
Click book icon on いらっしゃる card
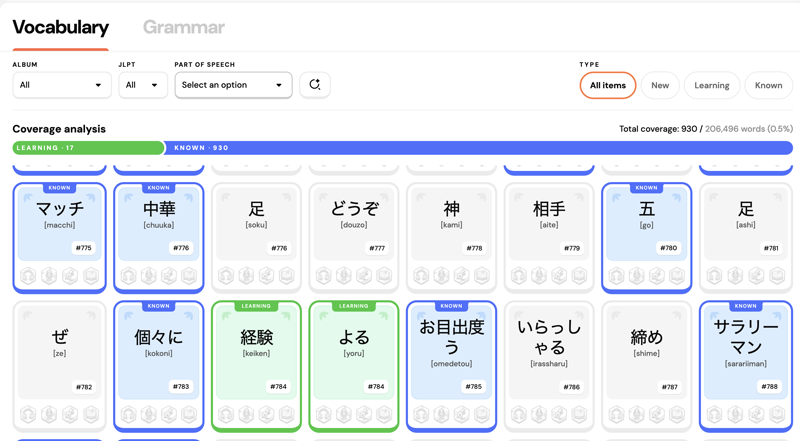[580, 414]
